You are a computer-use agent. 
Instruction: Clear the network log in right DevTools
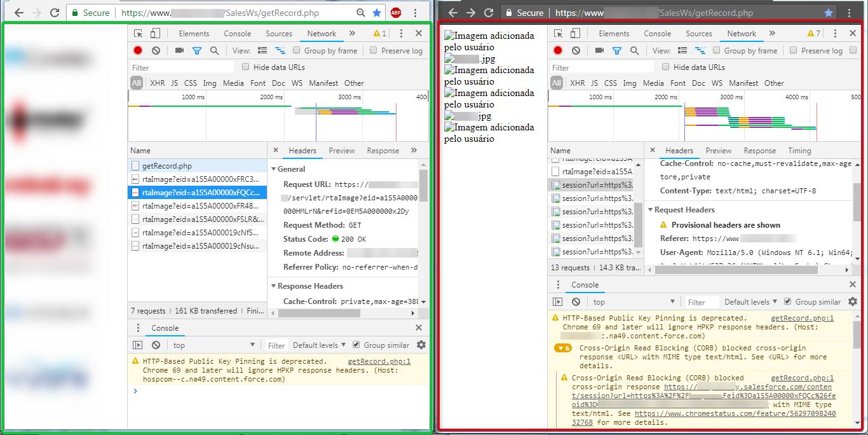pos(576,50)
